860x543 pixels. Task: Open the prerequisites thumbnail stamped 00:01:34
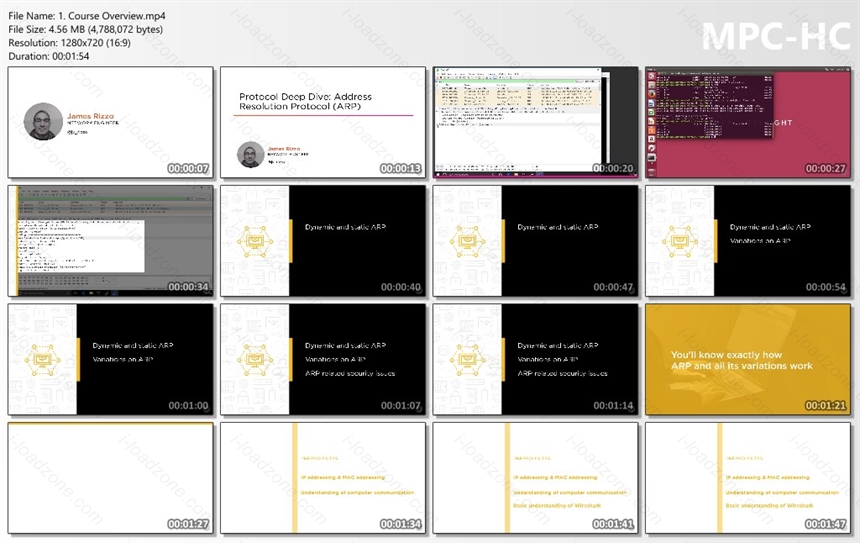[x=323, y=478]
